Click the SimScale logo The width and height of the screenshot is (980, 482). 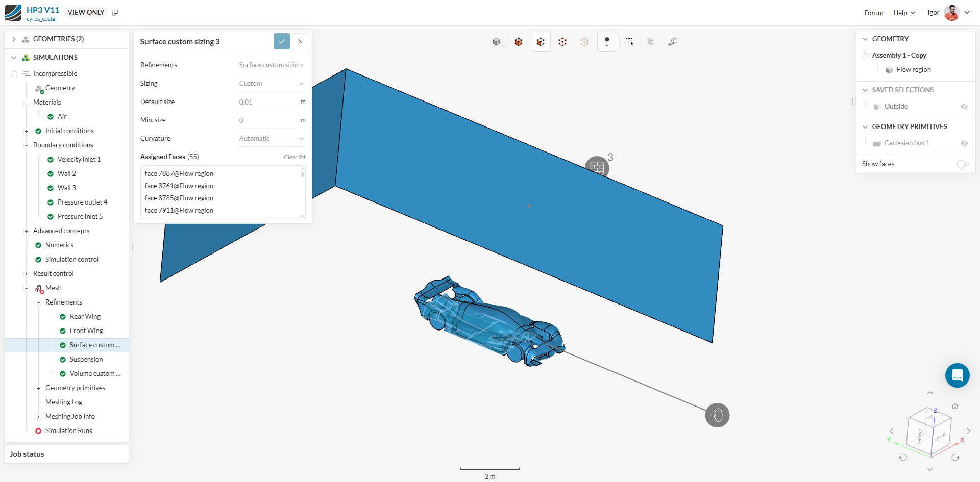[x=13, y=13]
